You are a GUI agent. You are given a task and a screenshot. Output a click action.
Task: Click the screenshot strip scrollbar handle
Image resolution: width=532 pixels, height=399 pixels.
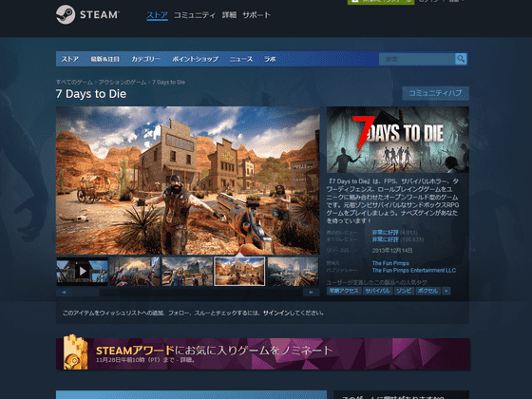(x=85, y=293)
